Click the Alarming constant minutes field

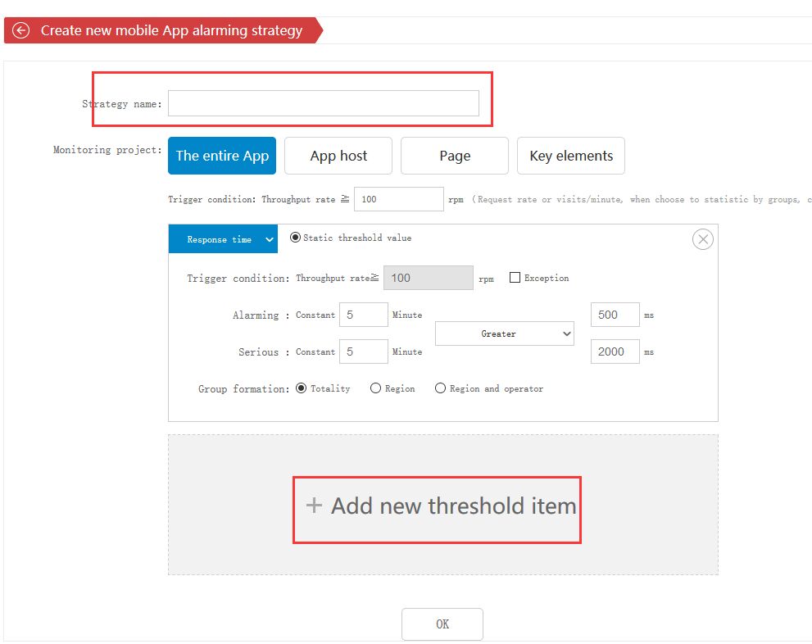pyautogui.click(x=363, y=315)
